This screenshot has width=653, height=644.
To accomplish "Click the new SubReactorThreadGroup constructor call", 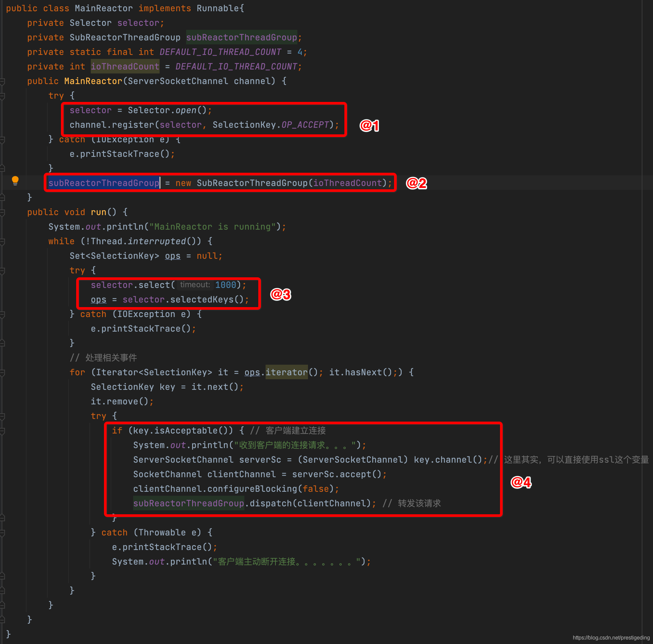I will [x=281, y=183].
